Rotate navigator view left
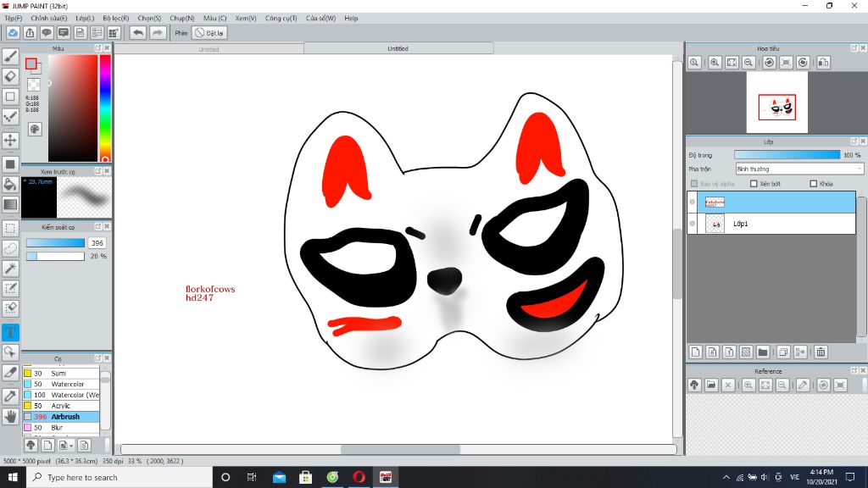868x488 pixels. [x=769, y=63]
